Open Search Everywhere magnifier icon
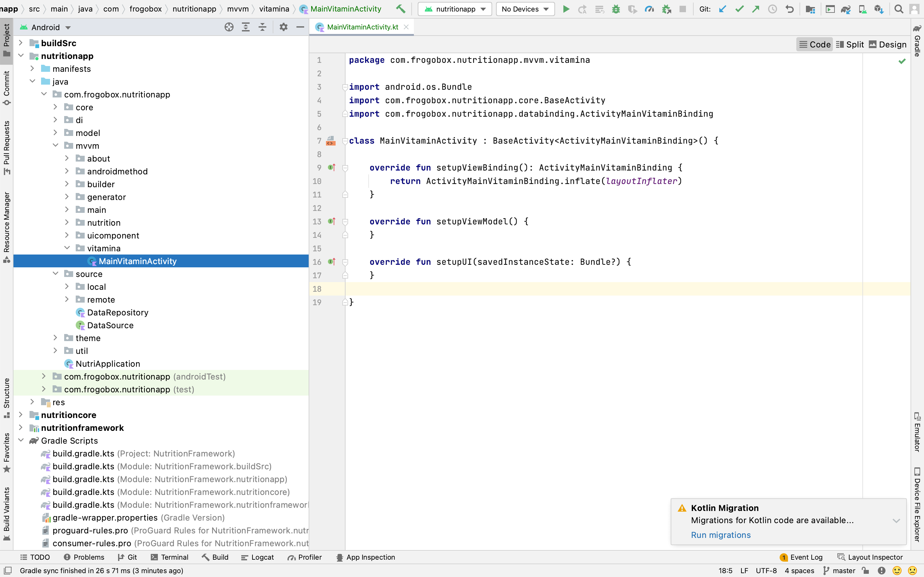The image size is (924, 577). click(x=899, y=9)
